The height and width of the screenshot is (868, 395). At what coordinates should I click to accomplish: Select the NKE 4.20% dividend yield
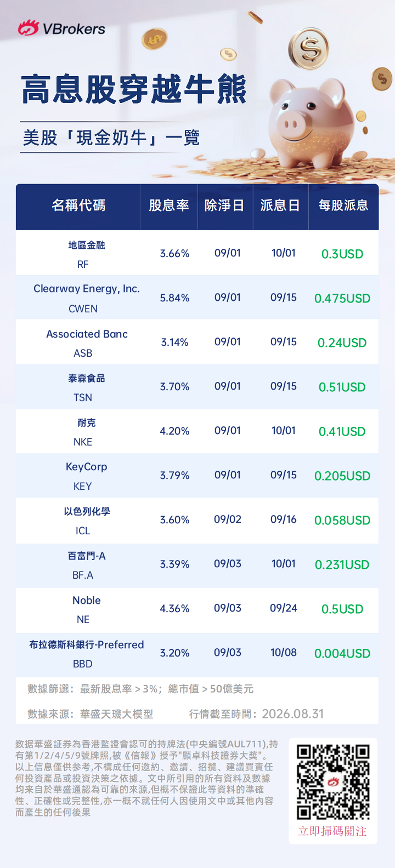coord(174,431)
